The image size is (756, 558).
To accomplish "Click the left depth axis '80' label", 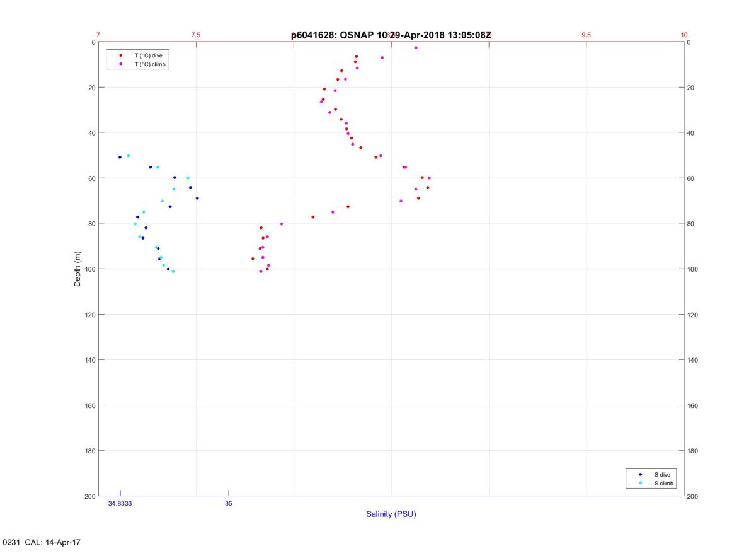I will click(x=91, y=224).
